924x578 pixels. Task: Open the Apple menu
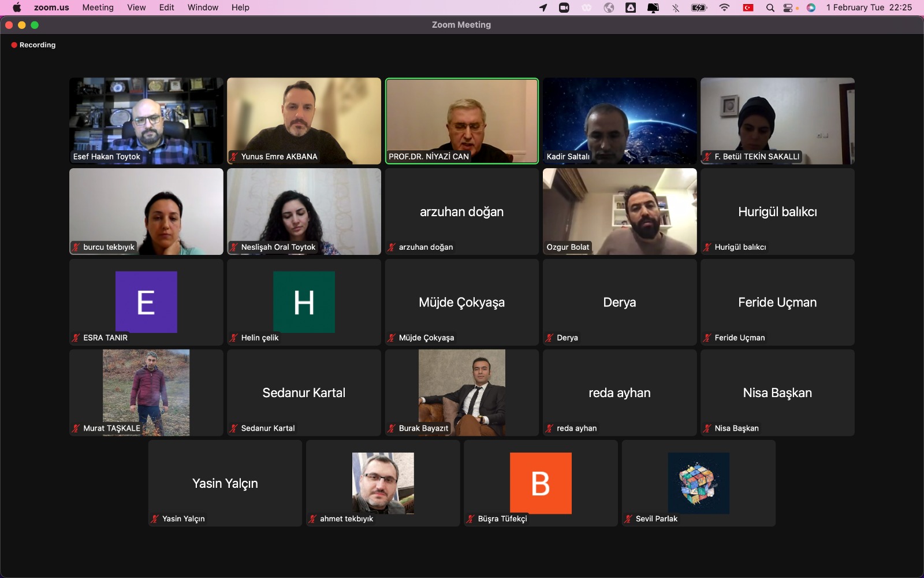[x=17, y=8]
